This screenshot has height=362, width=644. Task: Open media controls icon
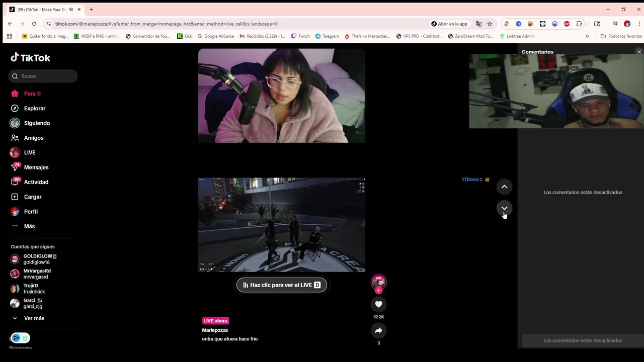coord(615,24)
